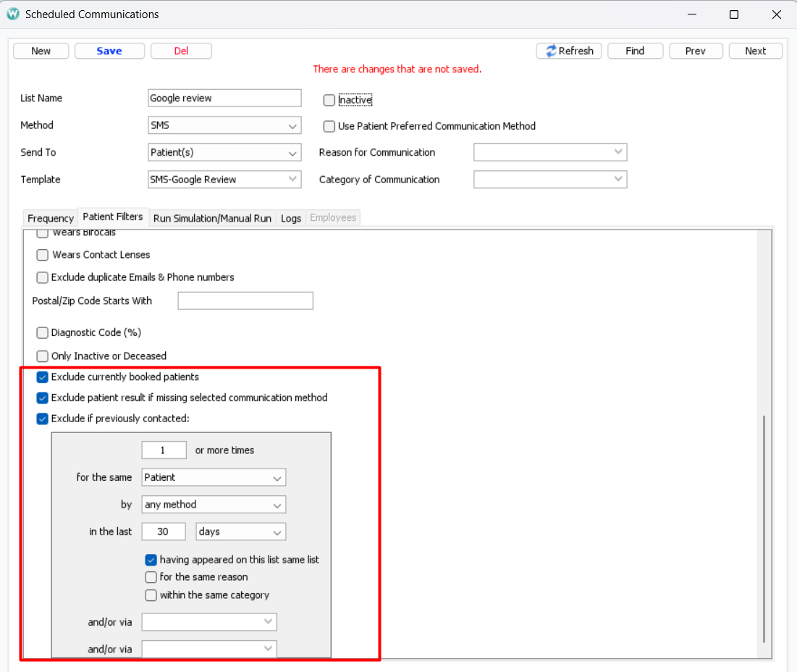
Task: Enable Diagnostic Code (%) checkbox
Action: tap(43, 332)
